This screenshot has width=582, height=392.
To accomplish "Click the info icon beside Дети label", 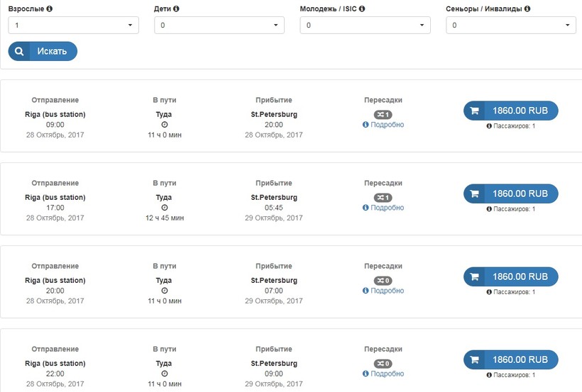I will pyautogui.click(x=176, y=9).
